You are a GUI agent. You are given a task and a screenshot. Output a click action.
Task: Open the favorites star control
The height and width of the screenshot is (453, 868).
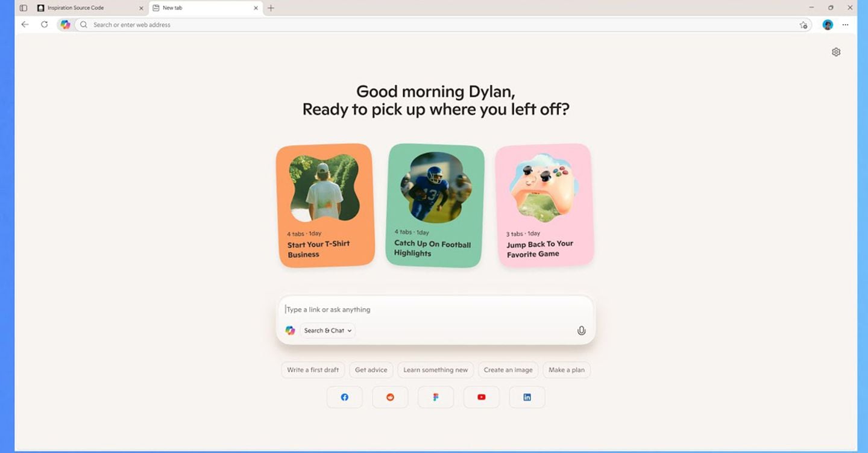[x=804, y=25]
